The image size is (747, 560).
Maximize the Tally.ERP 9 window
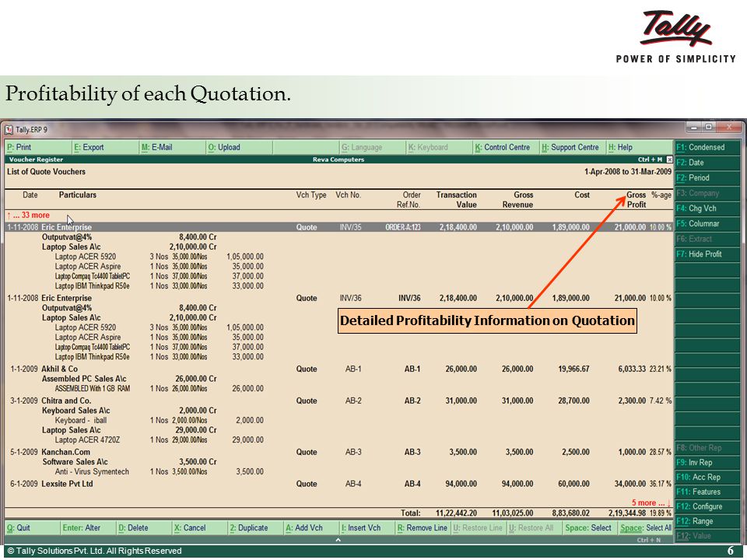click(710, 127)
